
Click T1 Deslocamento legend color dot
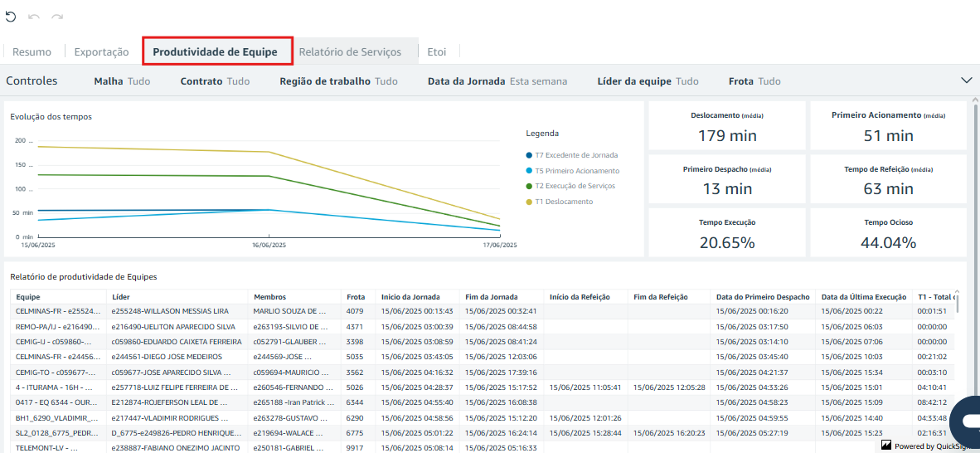[x=529, y=202]
